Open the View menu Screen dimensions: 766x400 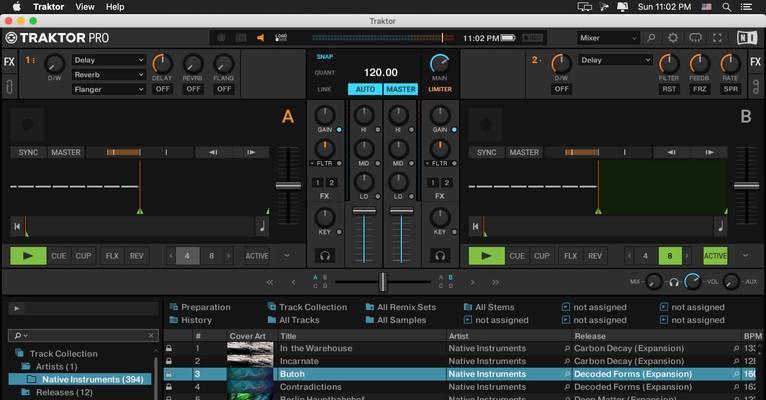(85, 7)
